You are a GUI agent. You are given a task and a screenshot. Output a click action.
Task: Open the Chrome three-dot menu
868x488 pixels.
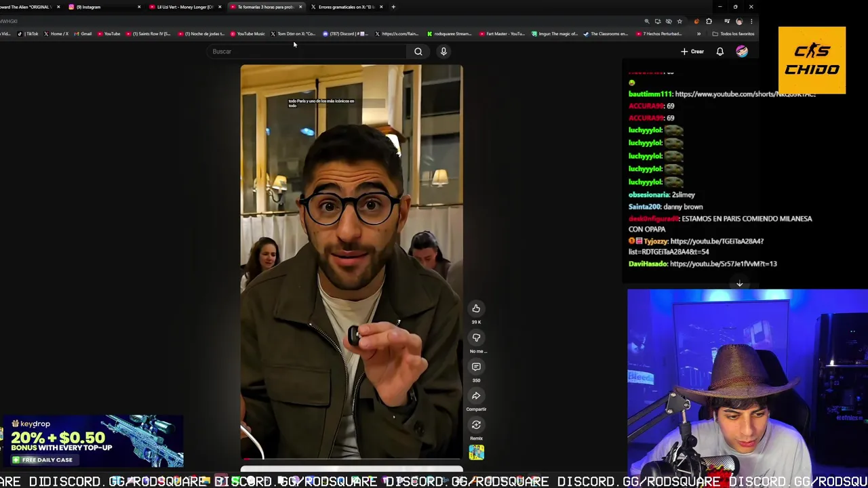click(751, 21)
